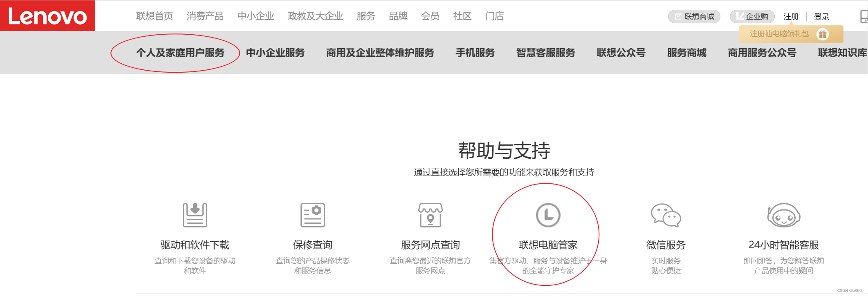Open the 服务商城 tab
868x296 pixels.
coord(687,53)
